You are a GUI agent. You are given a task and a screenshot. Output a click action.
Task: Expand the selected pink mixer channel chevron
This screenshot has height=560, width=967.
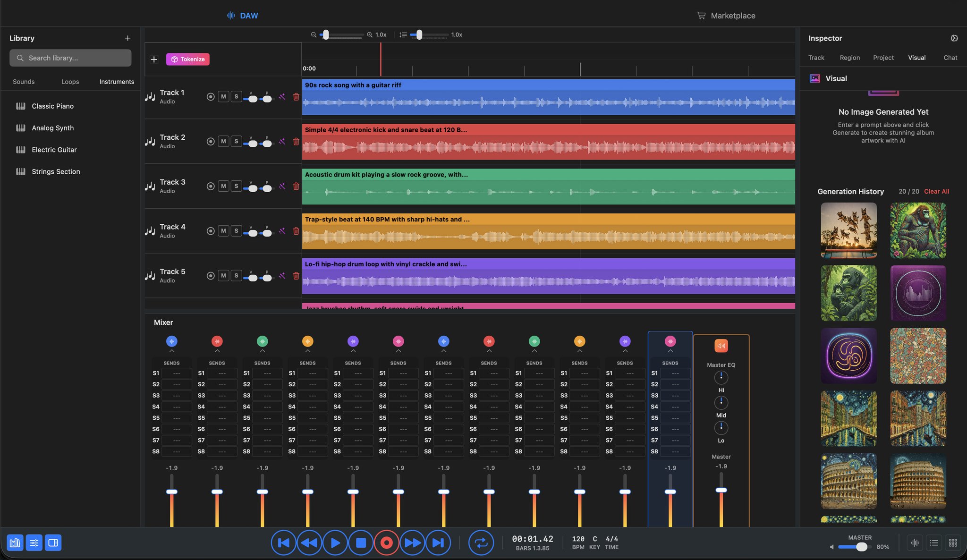pos(670,351)
